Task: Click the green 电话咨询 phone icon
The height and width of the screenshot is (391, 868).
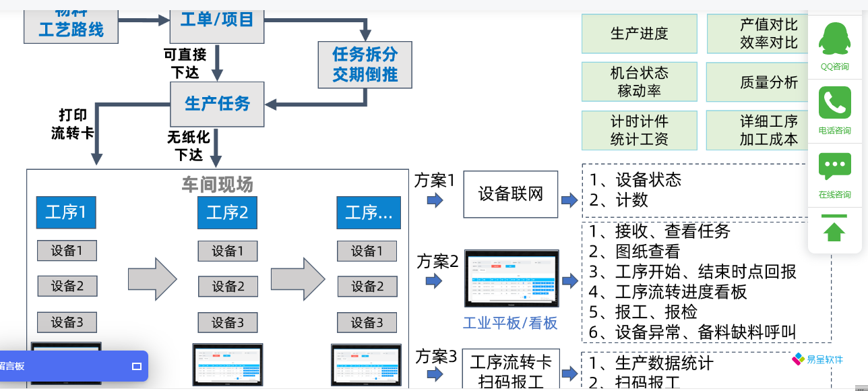Action: point(834,102)
